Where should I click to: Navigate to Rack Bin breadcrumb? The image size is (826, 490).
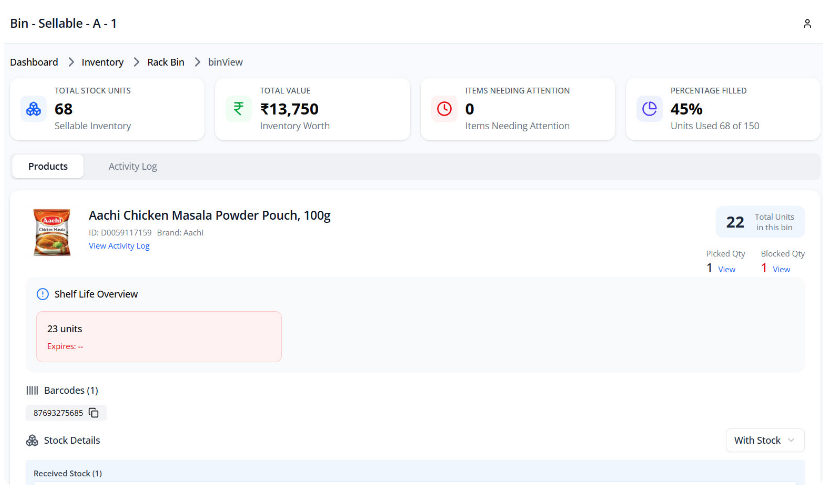pyautogui.click(x=166, y=62)
